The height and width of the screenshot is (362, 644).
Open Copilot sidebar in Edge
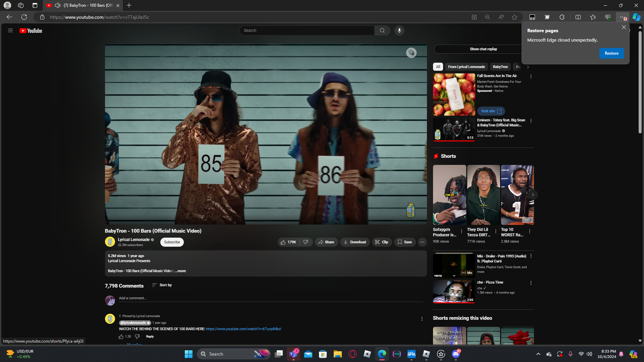point(636,17)
